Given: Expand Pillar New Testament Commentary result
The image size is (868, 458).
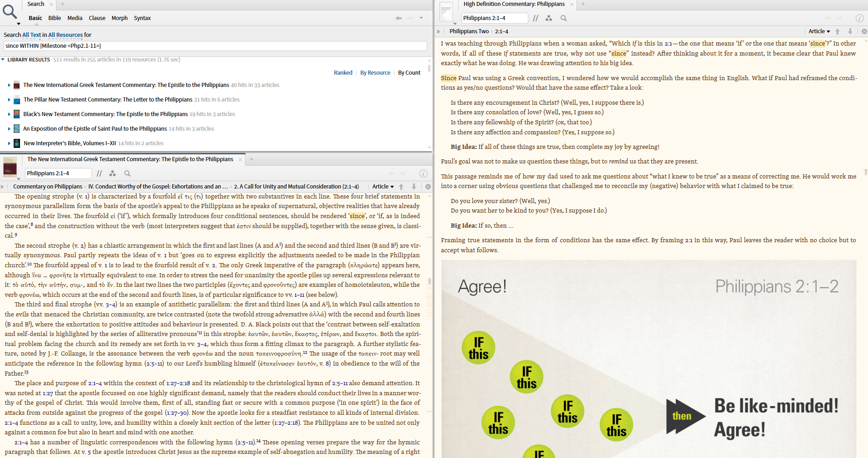Looking at the screenshot, I should (x=9, y=100).
